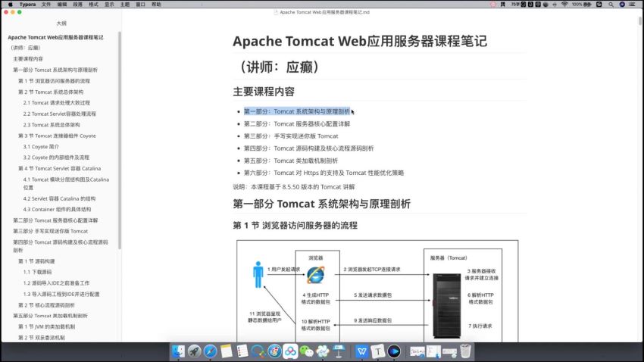Click the 大纲 sidebar header
This screenshot has height=362, width=644.
[61, 23]
